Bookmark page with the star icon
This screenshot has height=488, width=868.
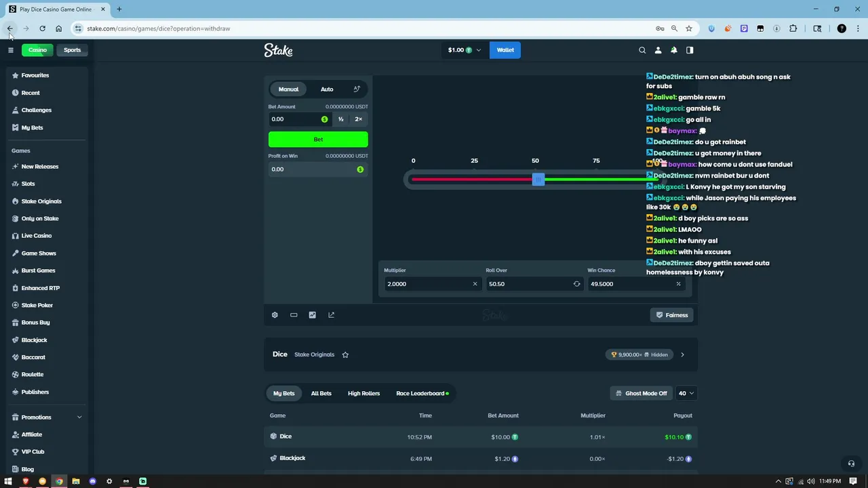689,28
